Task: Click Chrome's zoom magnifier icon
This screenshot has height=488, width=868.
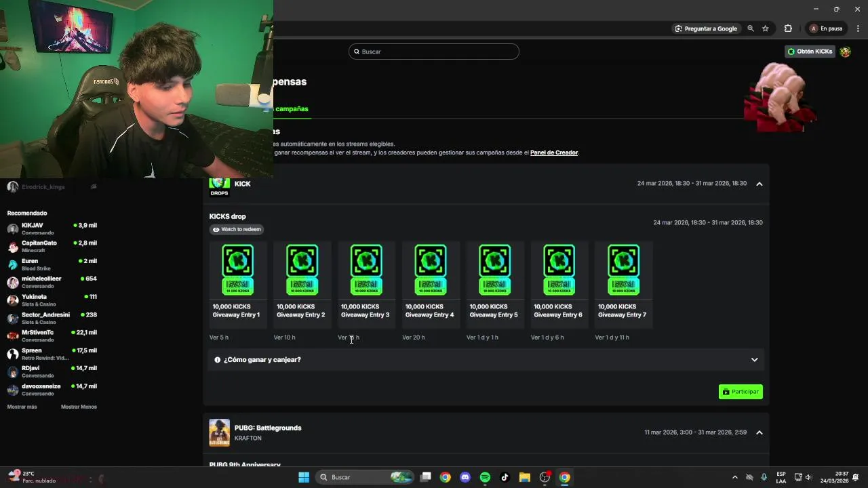Action: (751, 28)
